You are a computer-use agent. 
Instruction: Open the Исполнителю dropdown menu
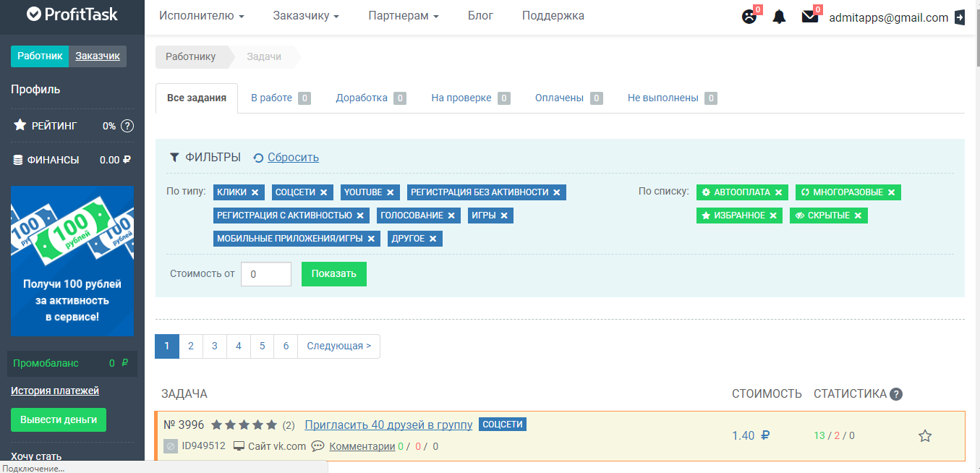(202, 15)
